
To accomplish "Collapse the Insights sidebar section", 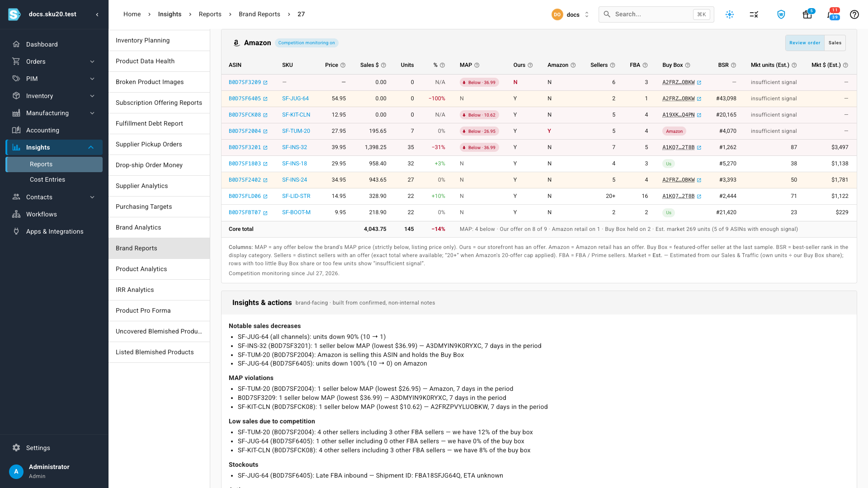I will coord(54,147).
